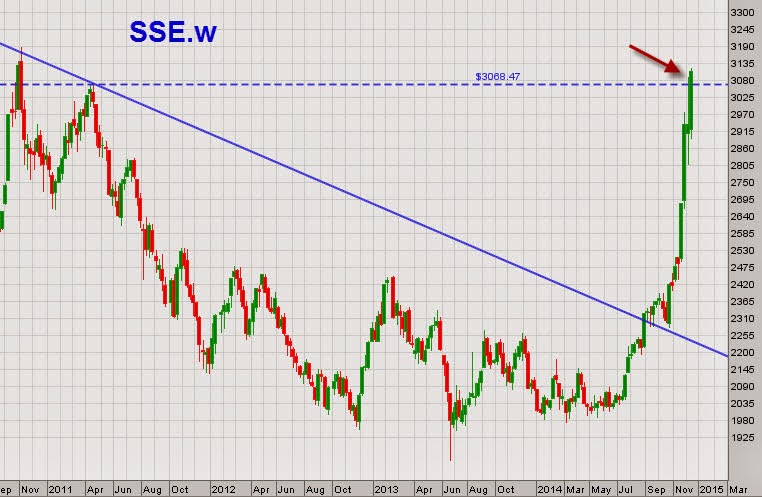The width and height of the screenshot is (762, 497).
Task: Select the Nov label just before 2011
Action: [x=30, y=489]
